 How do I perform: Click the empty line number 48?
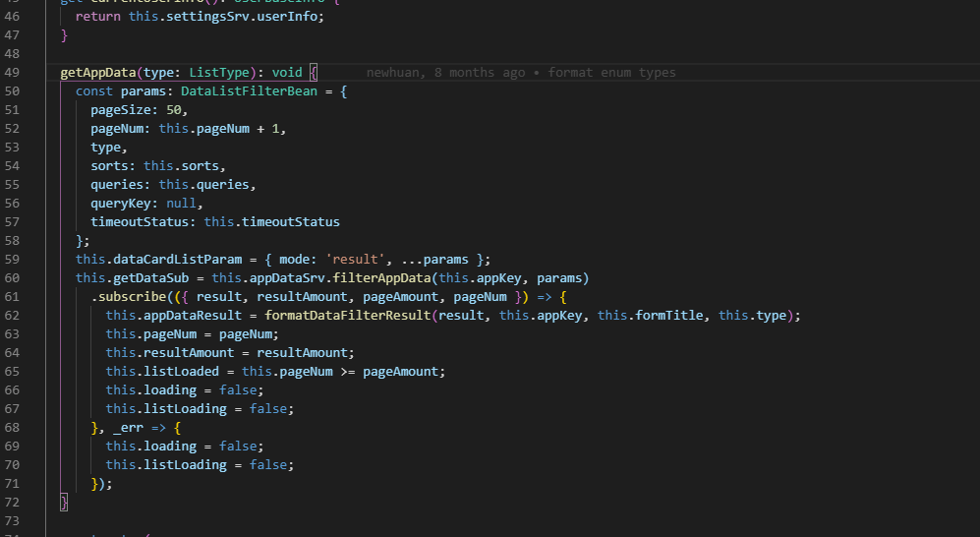click(x=12, y=54)
